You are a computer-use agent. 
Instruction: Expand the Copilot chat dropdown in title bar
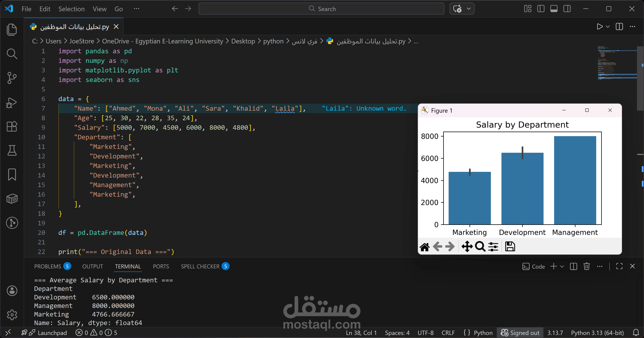pyautogui.click(x=469, y=9)
